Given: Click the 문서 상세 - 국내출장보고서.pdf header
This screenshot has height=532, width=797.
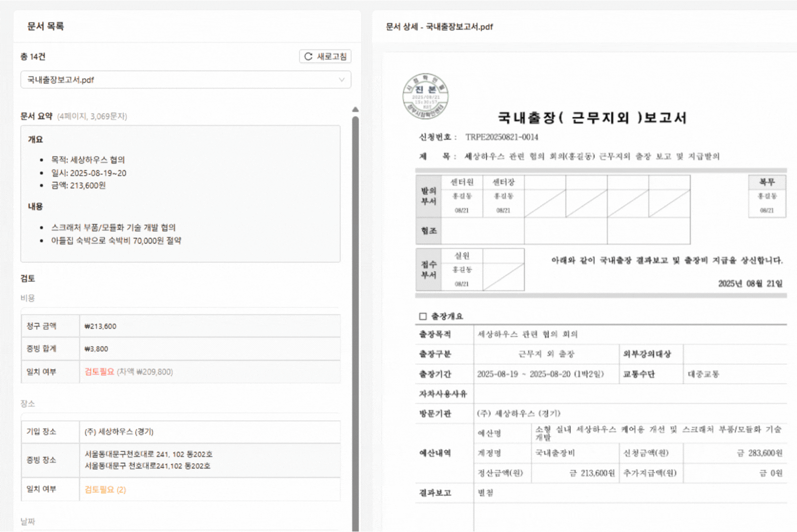Looking at the screenshot, I should click(x=439, y=26).
